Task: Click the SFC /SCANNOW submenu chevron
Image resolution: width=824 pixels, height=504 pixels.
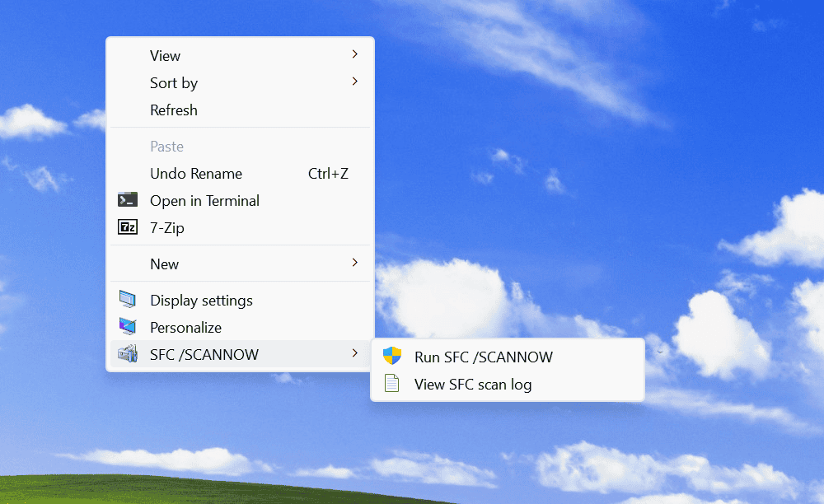Action: [x=354, y=353]
